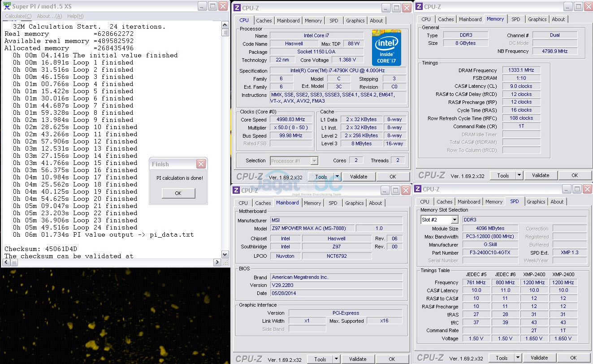593x364 pixels.
Task: Open the Help(H) menu in Super PI
Action: tap(75, 16)
